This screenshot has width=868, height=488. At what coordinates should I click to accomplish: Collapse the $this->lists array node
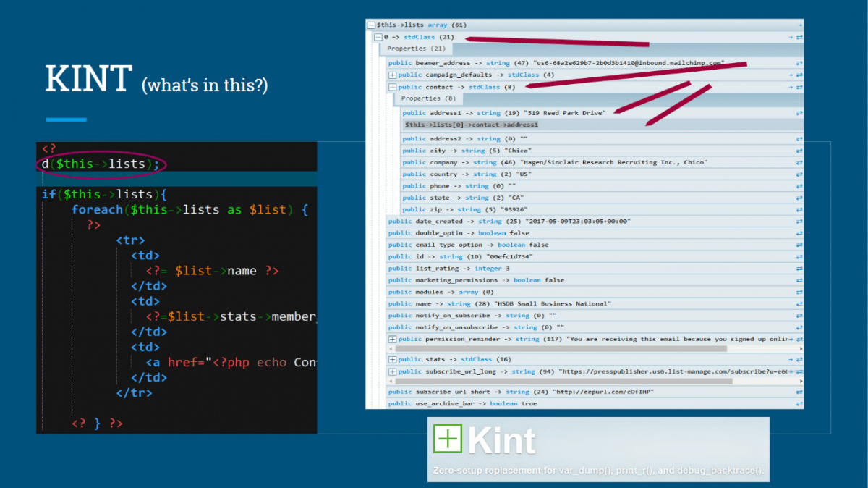(372, 25)
